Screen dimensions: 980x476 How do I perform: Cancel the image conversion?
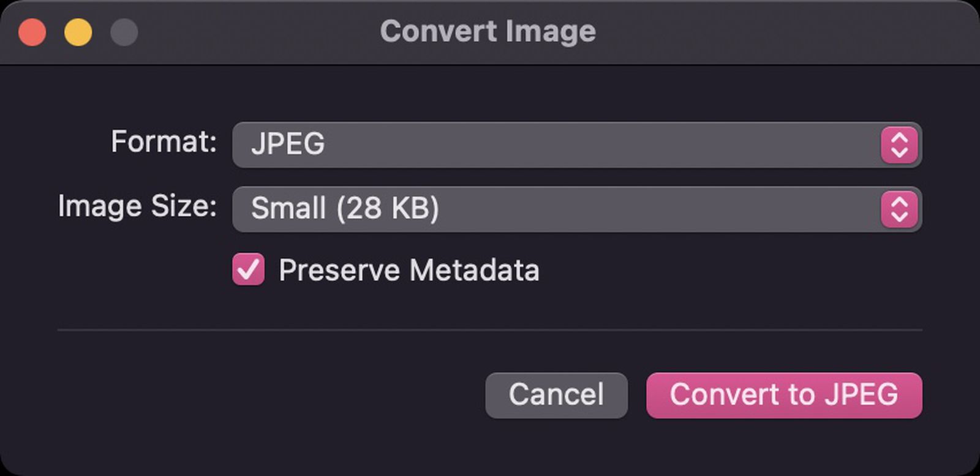click(556, 395)
